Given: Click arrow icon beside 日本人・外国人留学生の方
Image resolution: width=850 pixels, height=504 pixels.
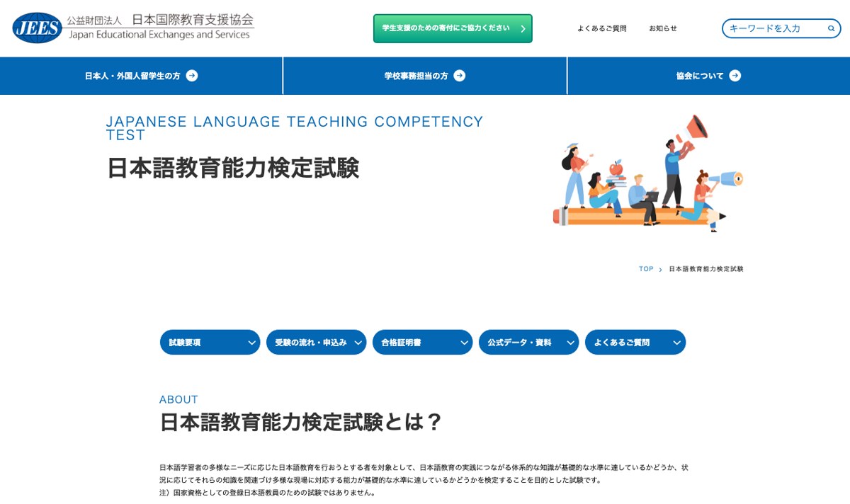Looking at the screenshot, I should [192, 76].
